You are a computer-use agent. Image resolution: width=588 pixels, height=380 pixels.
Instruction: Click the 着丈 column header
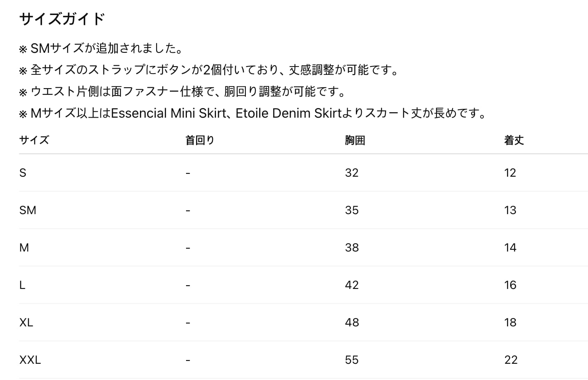[514, 140]
